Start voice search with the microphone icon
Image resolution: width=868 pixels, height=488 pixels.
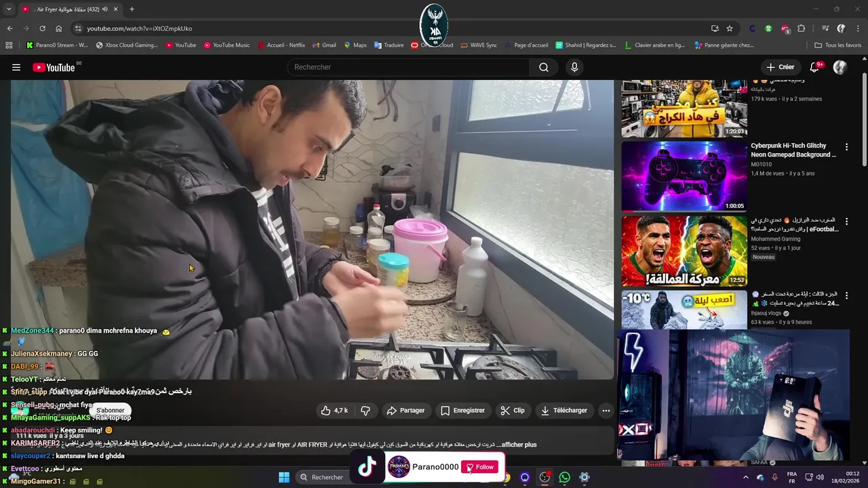click(x=574, y=67)
